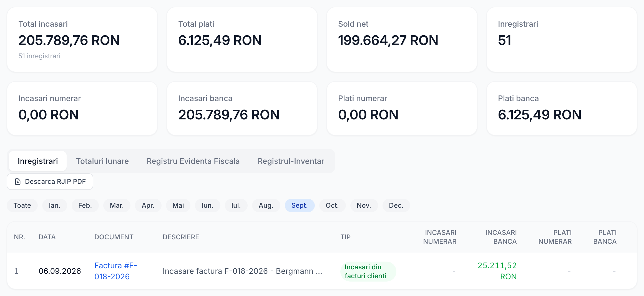The height and width of the screenshot is (296, 644).
Task: Choose the Dec. month chip
Action: click(x=396, y=205)
